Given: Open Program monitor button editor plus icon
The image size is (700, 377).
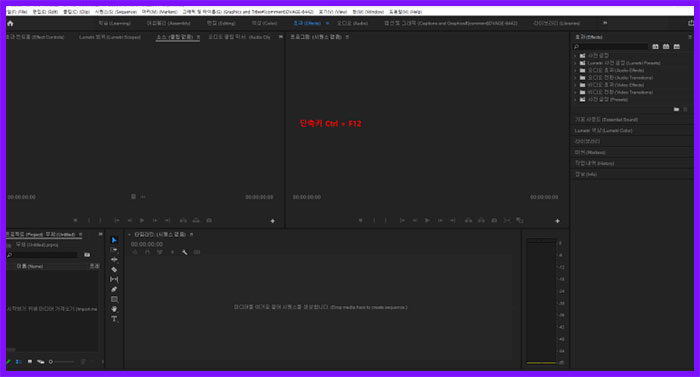Looking at the screenshot, I should (557, 221).
